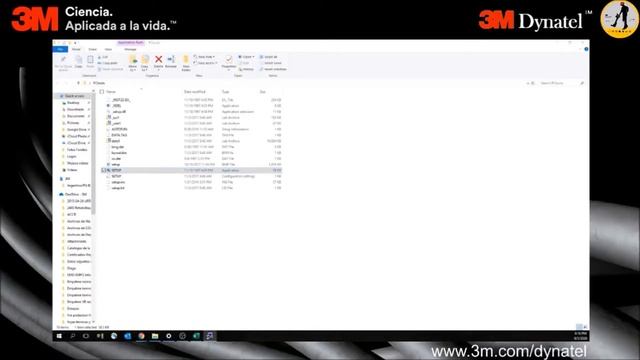
Task: Switch to the Share ribbon tab
Action: tap(93, 49)
